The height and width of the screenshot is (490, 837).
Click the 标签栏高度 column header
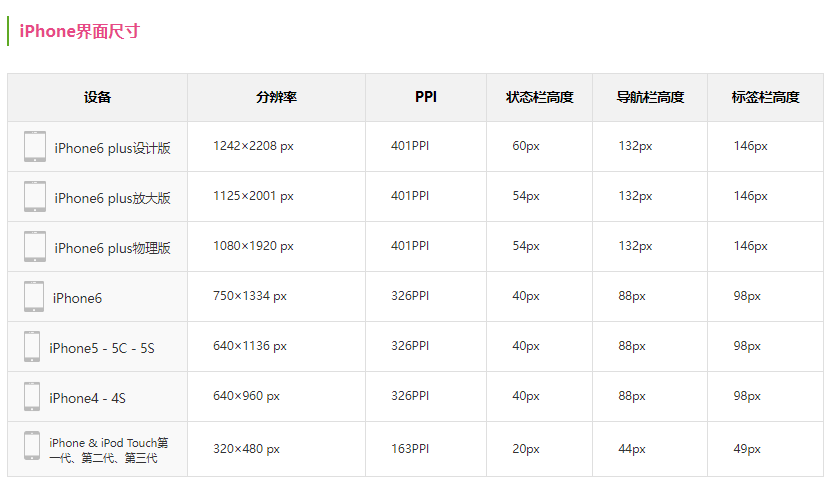tap(765, 97)
